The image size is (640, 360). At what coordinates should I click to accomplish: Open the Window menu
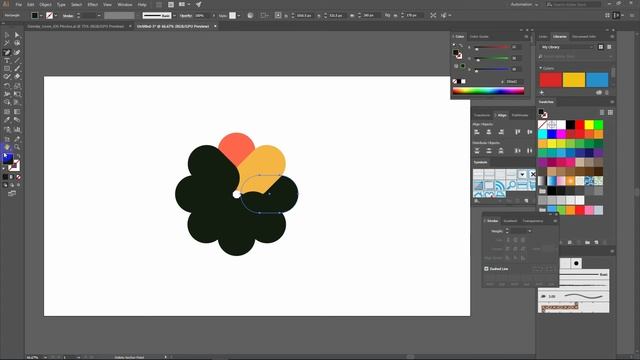tap(124, 4)
